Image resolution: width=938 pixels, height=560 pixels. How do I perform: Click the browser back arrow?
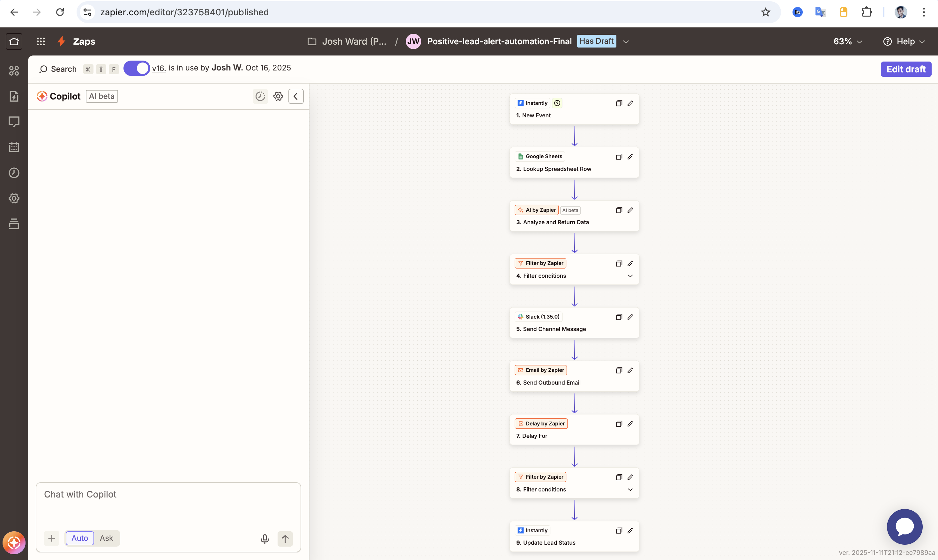14,12
